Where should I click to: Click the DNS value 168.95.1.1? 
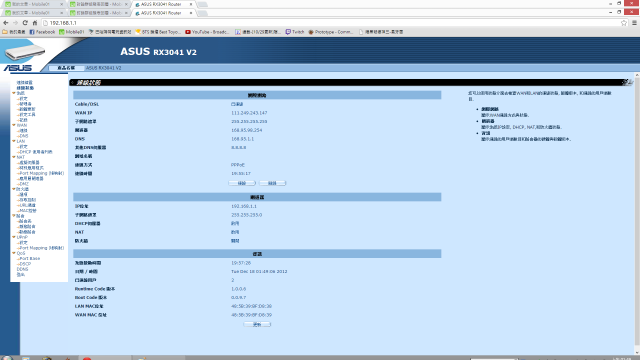(x=242, y=139)
